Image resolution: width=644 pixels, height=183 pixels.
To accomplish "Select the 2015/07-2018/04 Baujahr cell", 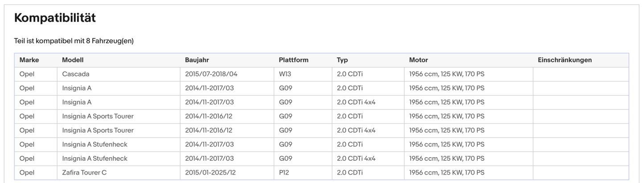I will click(211, 74).
